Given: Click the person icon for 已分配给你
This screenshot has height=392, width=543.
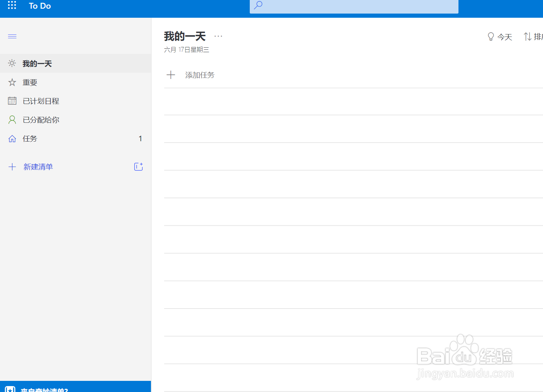Looking at the screenshot, I should (x=12, y=120).
